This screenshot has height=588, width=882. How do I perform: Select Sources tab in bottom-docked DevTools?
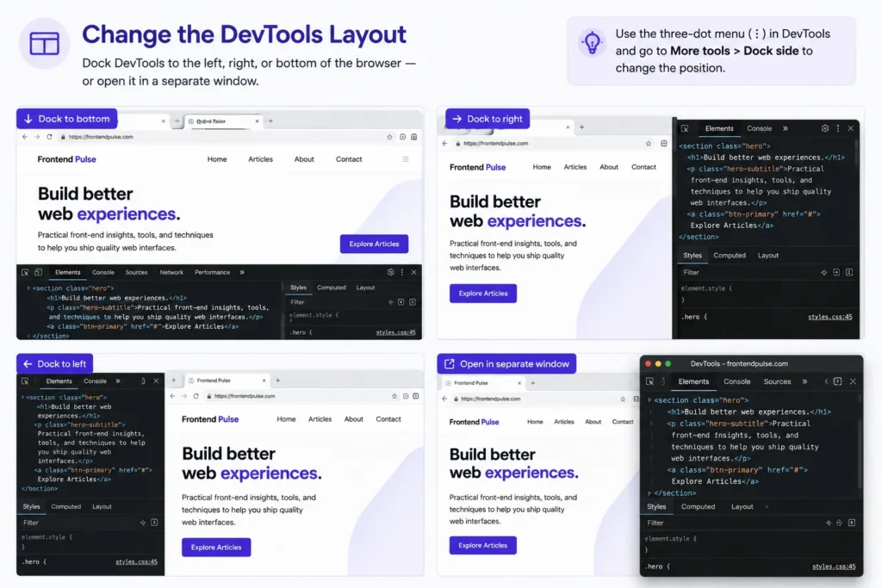click(x=136, y=272)
